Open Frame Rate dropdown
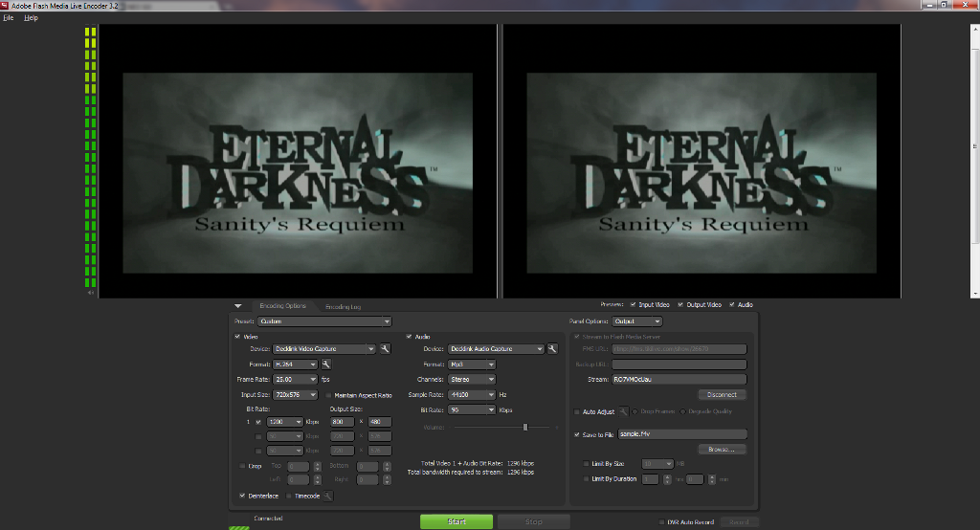This screenshot has height=530, width=980. click(x=295, y=379)
